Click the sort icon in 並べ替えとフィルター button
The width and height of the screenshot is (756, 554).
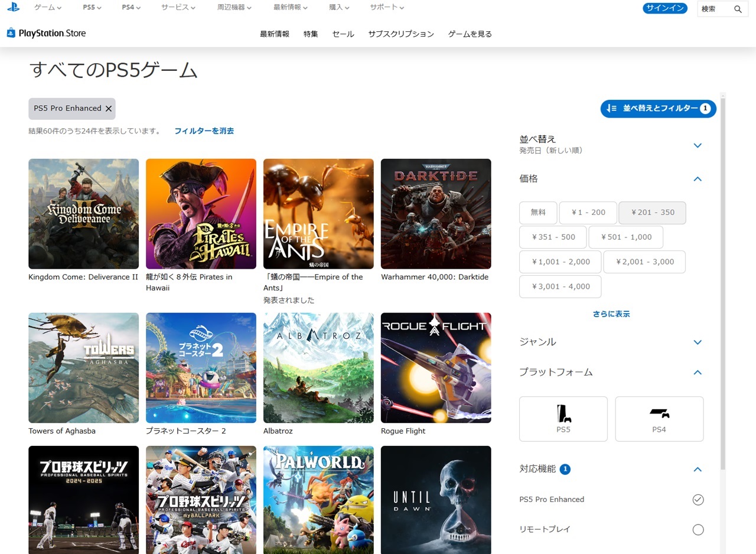[x=611, y=109]
